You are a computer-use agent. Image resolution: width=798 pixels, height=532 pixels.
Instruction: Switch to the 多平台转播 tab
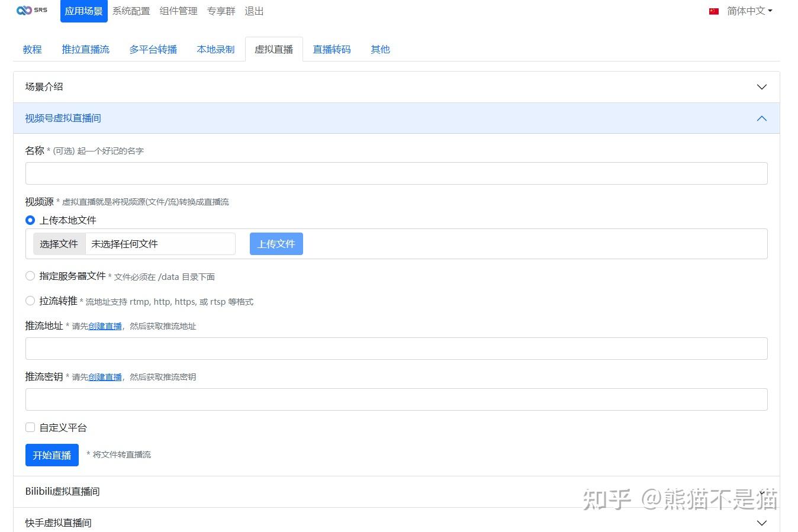tap(153, 49)
